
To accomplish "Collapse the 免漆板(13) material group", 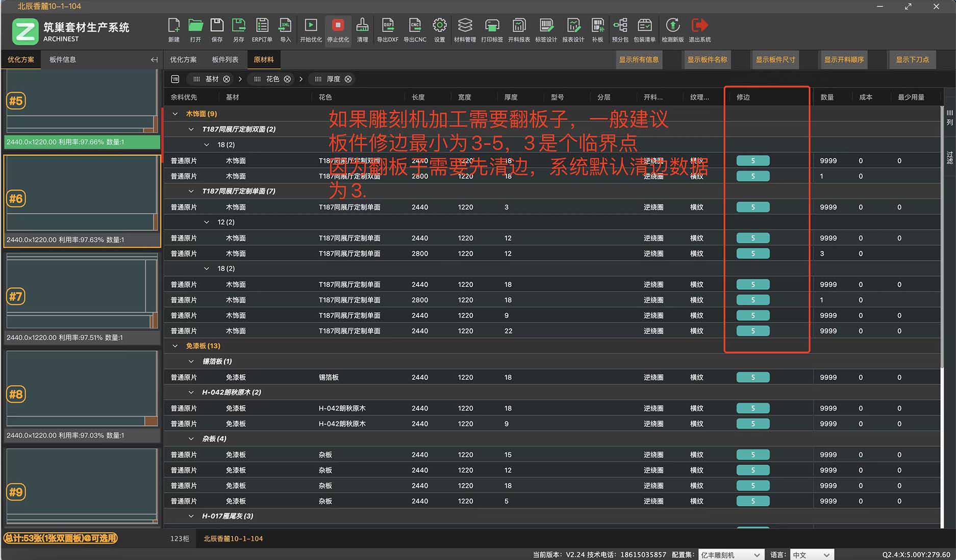I will [175, 345].
